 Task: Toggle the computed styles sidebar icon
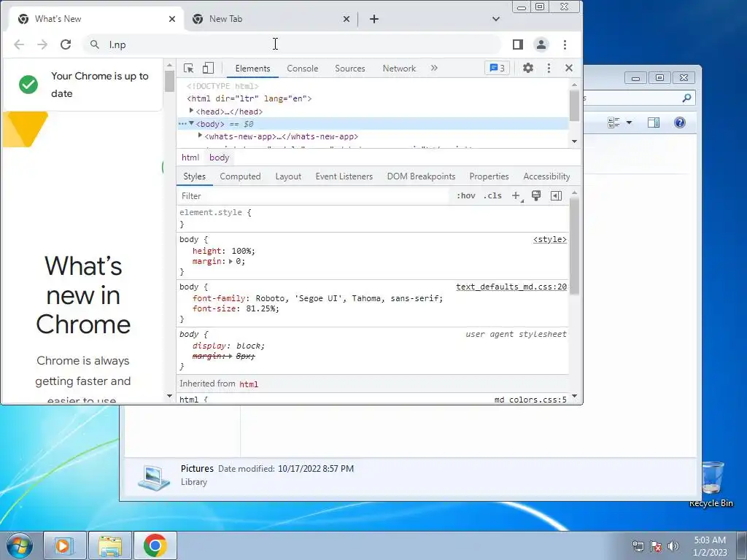pyautogui.click(x=556, y=195)
